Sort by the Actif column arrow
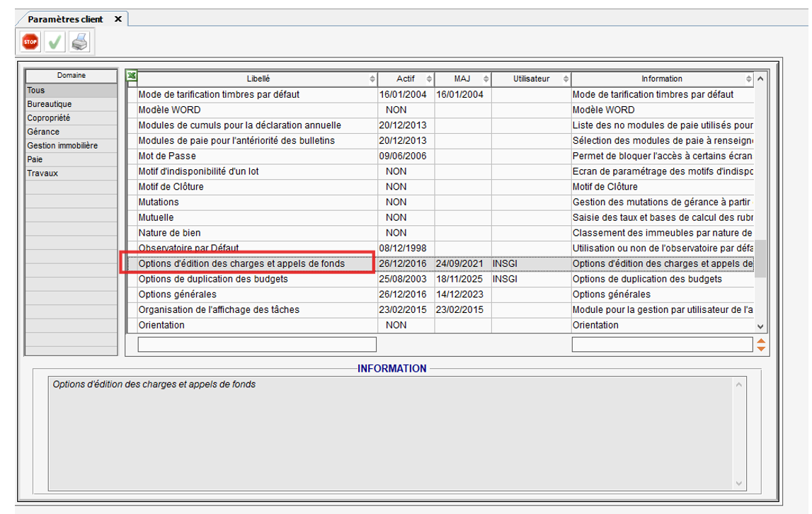812x514 pixels. 429,79
